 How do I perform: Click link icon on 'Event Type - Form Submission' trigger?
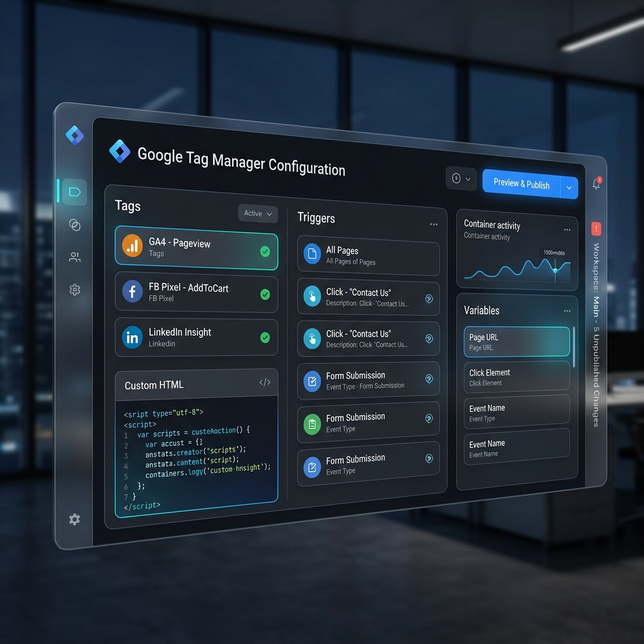point(429,378)
